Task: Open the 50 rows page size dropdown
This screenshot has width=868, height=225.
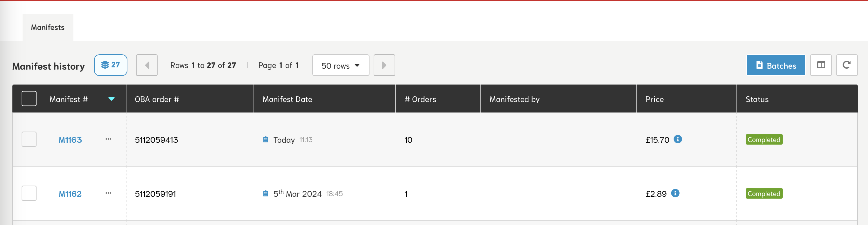Action: [340, 65]
